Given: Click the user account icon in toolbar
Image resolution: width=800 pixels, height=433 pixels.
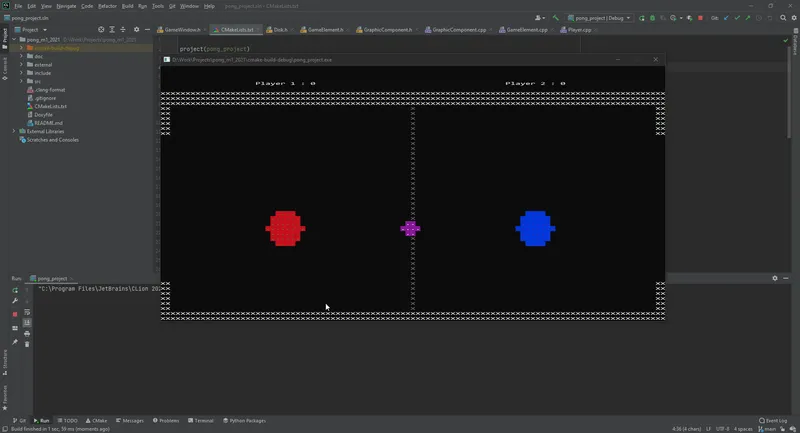Looking at the screenshot, I should [x=538, y=18].
